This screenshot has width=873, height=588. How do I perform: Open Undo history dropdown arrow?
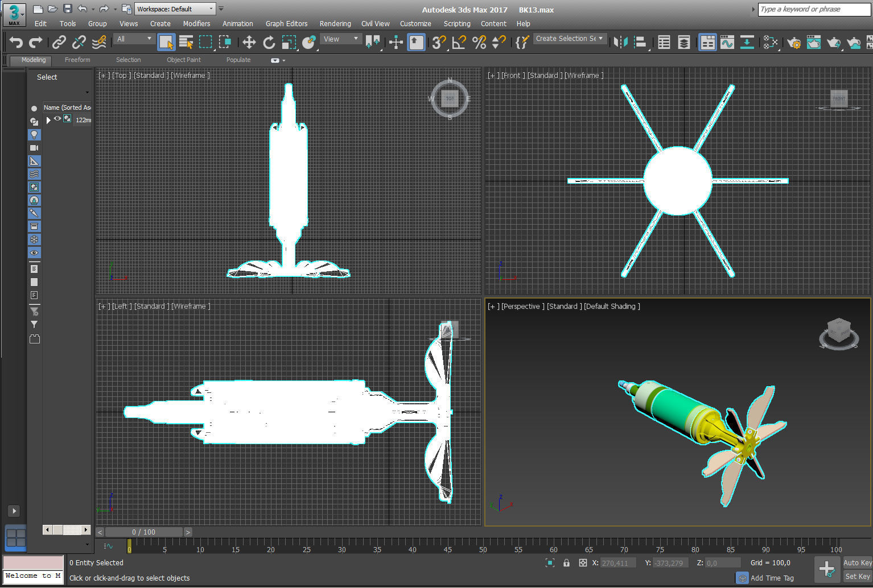[93, 9]
